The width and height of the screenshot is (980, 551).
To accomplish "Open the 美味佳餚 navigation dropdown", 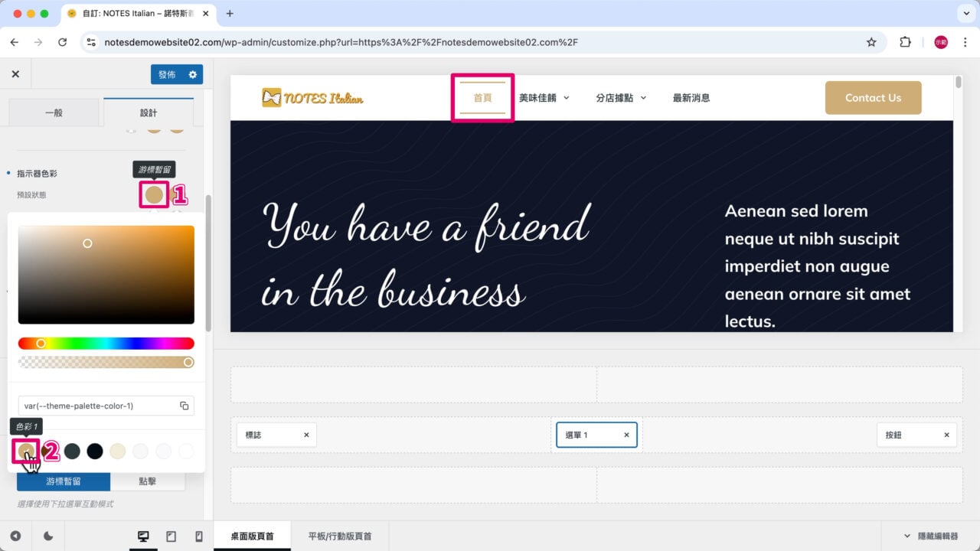I will pos(545,97).
